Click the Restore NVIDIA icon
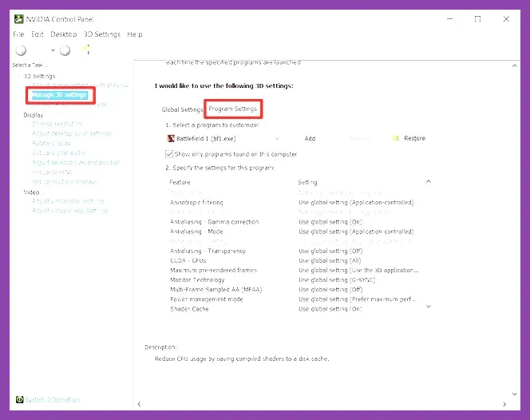The width and height of the screenshot is (530, 420). tap(395, 138)
